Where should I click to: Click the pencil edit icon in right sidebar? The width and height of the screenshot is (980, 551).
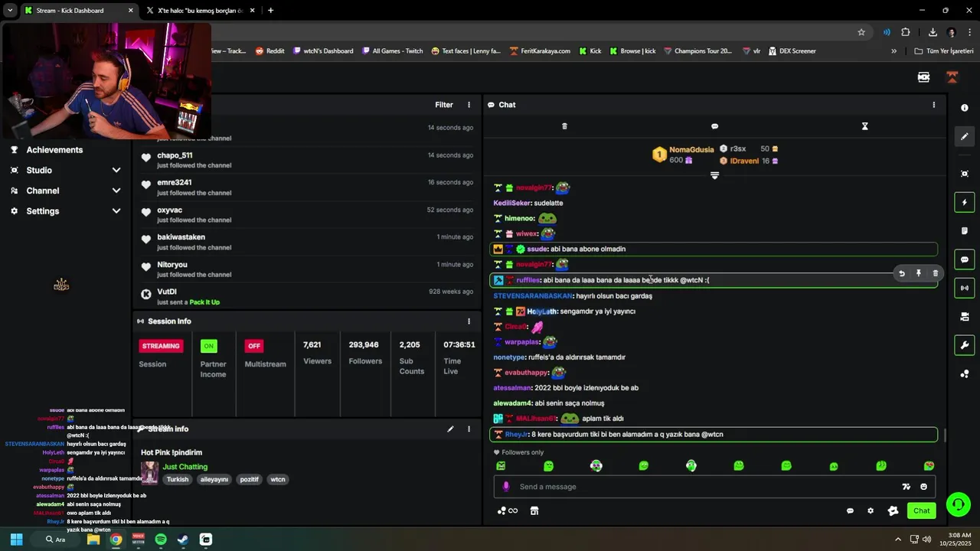point(965,136)
